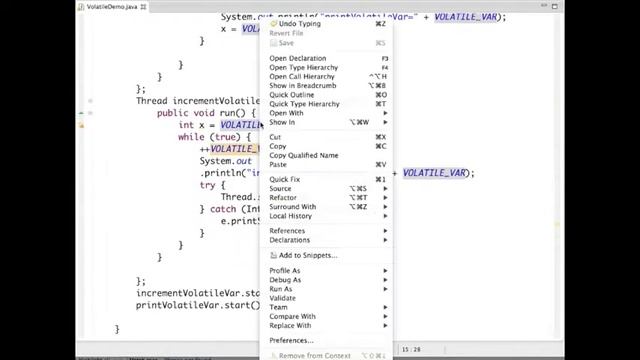Collapse the run() method fold toggle
This screenshot has height=360, width=640.
pos(90,113)
